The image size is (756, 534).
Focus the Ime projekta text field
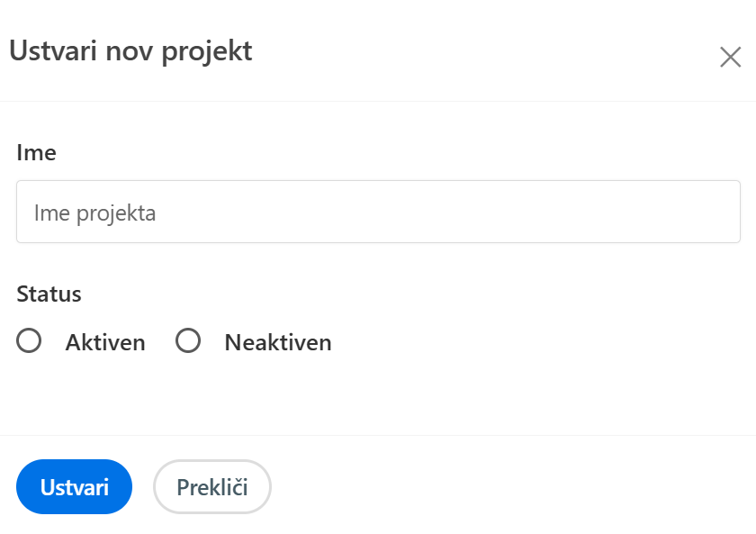[x=378, y=213]
